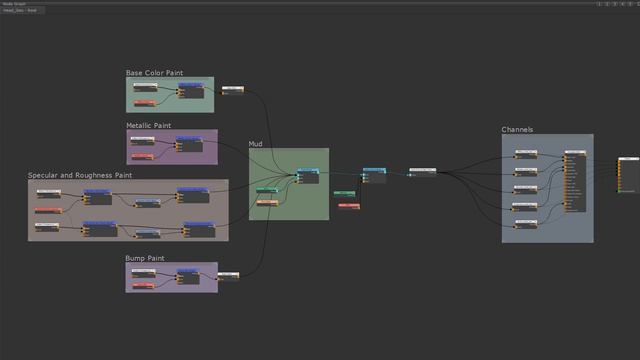Select output node right of Channels group
The height and width of the screenshot is (360, 640).
coord(629,175)
